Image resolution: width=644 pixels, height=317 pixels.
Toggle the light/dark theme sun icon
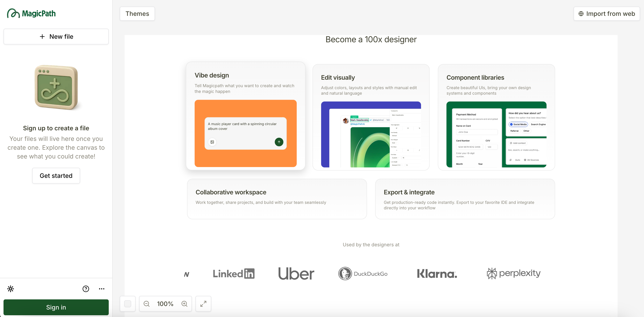coord(11,289)
